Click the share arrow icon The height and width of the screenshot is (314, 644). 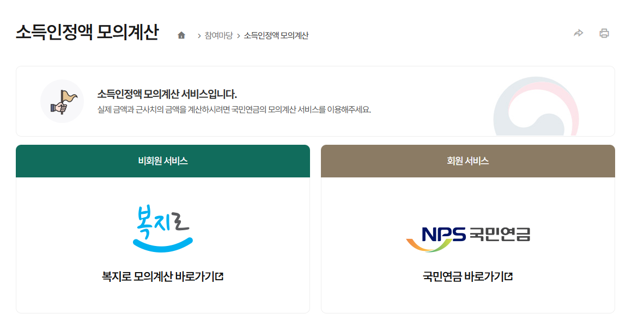pos(578,33)
